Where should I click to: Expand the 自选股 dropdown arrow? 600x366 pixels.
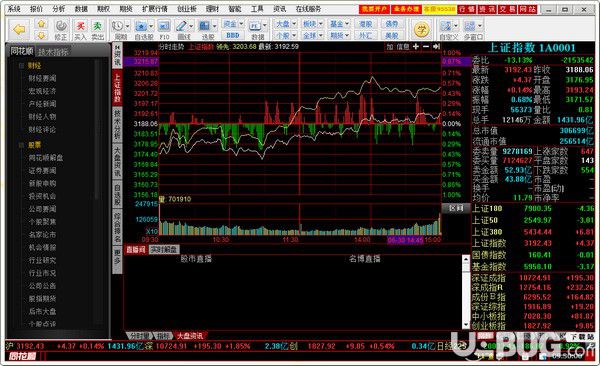(151, 26)
